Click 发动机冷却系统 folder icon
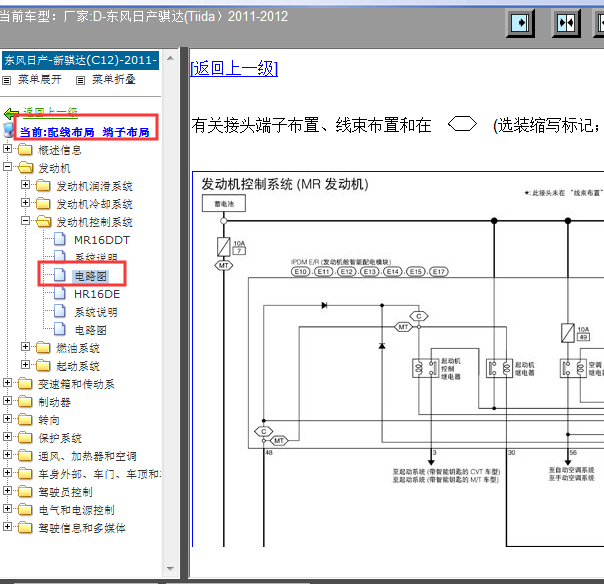The height and width of the screenshot is (584, 604). point(44,203)
